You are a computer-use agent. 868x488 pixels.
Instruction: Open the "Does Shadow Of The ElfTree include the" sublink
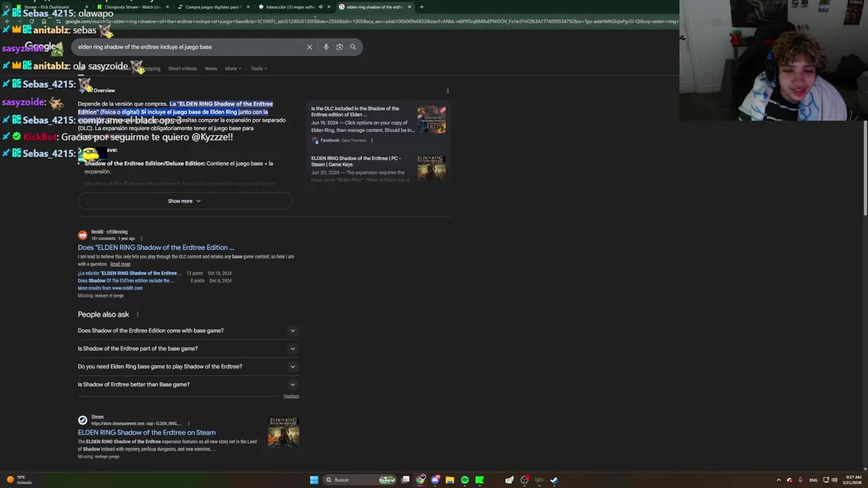126,281
